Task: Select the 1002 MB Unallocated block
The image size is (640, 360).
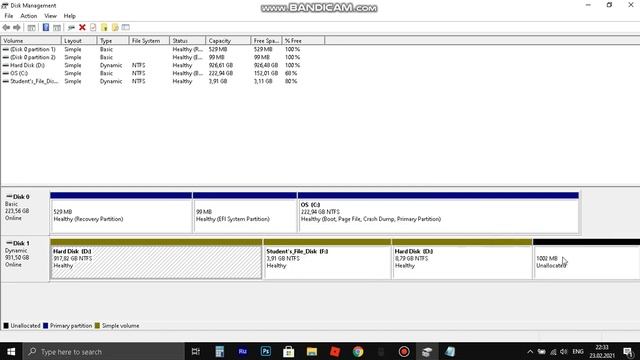Action: (x=587, y=260)
